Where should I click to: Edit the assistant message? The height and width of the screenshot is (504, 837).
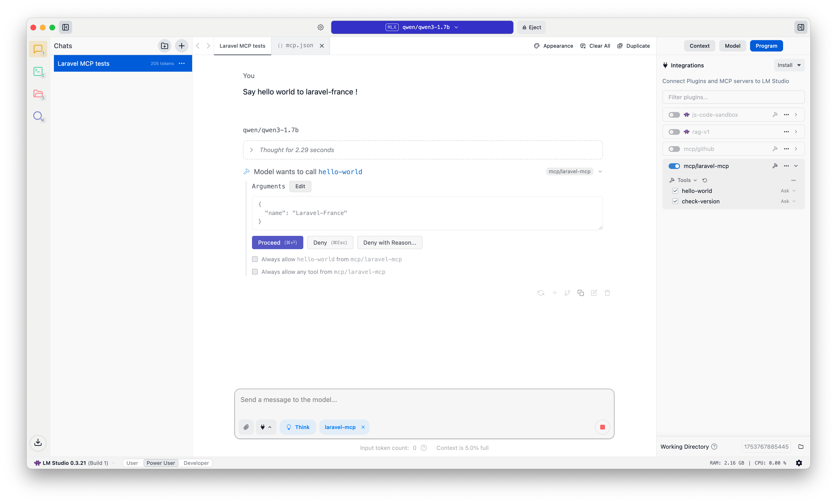[594, 293]
